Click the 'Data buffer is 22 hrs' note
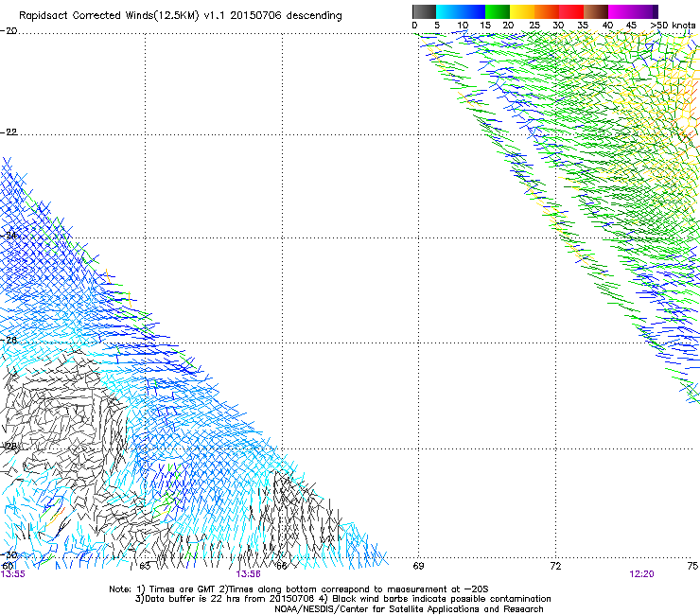The width and height of the screenshot is (700, 615). coord(342,599)
